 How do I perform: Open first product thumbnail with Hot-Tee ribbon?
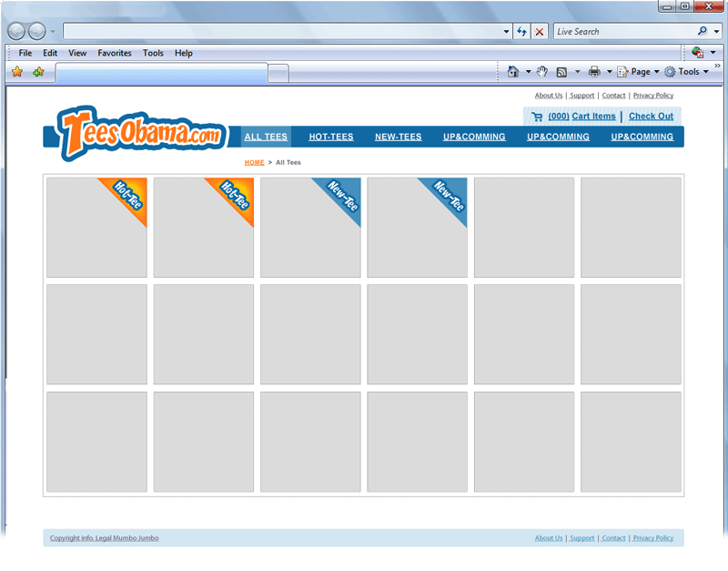point(96,227)
